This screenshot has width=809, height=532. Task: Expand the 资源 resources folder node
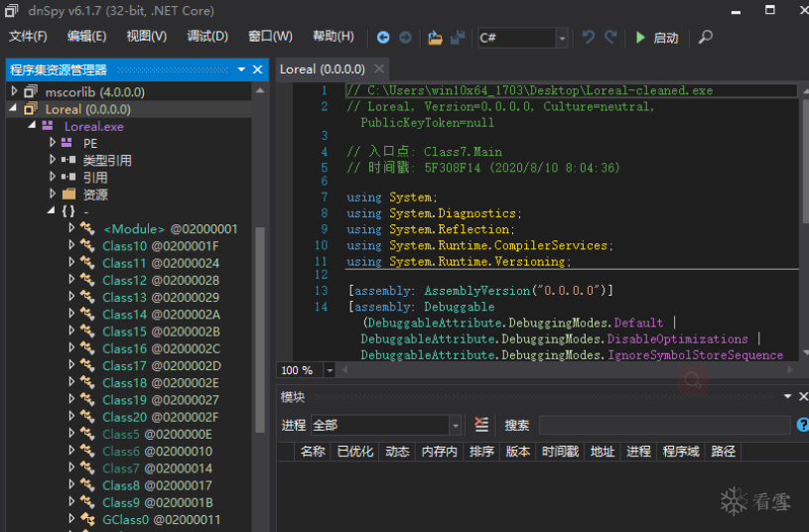[54, 195]
